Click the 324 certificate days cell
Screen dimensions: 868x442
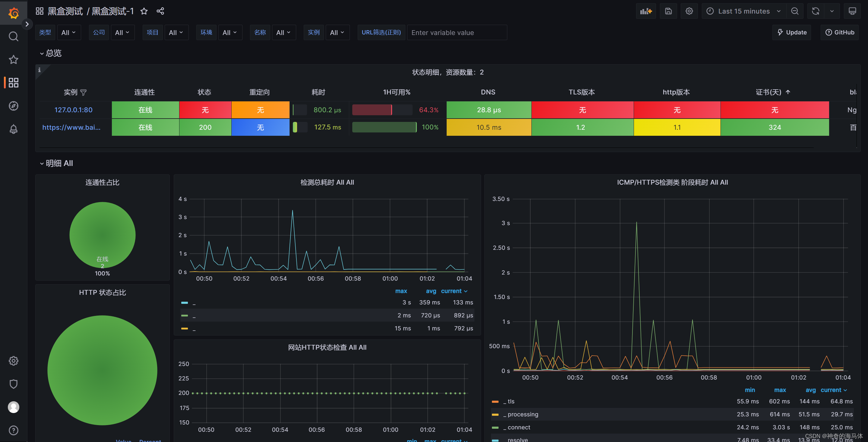point(775,127)
